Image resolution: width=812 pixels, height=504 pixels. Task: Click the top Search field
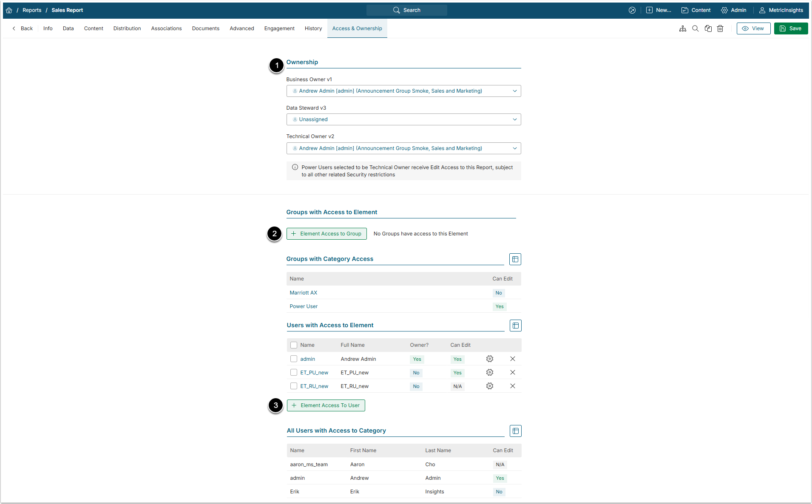pyautogui.click(x=407, y=10)
